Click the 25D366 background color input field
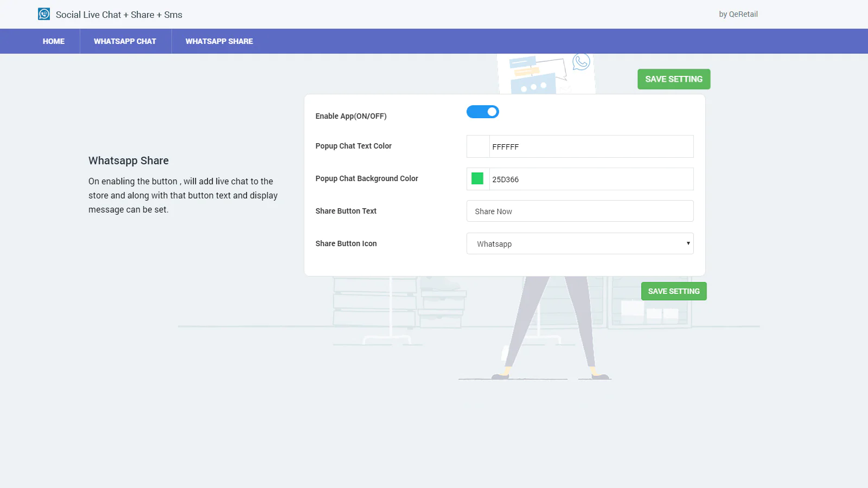The image size is (868, 488). tap(591, 179)
